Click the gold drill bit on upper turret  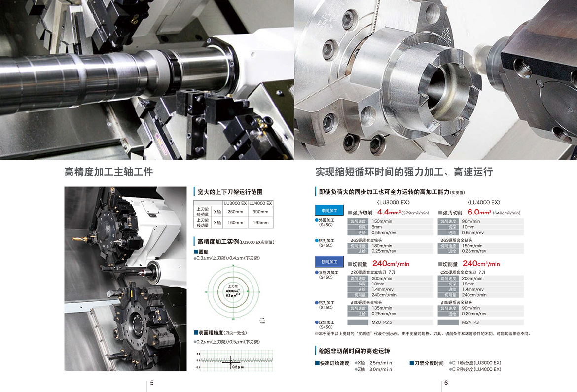pos(79,239)
